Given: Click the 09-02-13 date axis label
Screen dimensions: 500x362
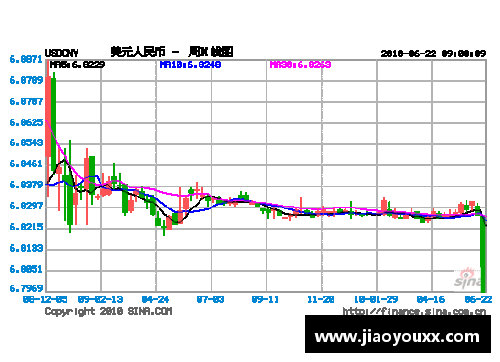Looking at the screenshot, I should pyautogui.click(x=100, y=299).
